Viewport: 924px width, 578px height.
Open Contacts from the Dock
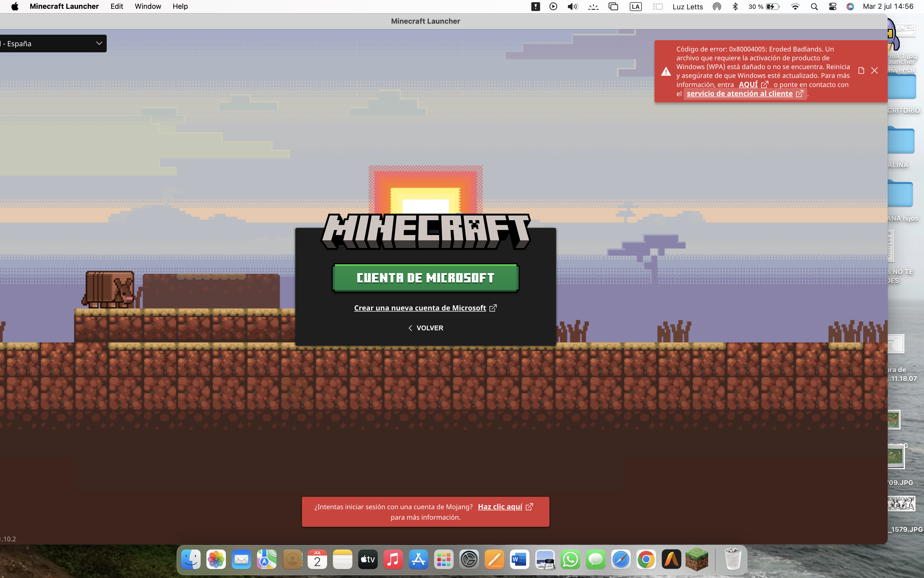pyautogui.click(x=292, y=560)
